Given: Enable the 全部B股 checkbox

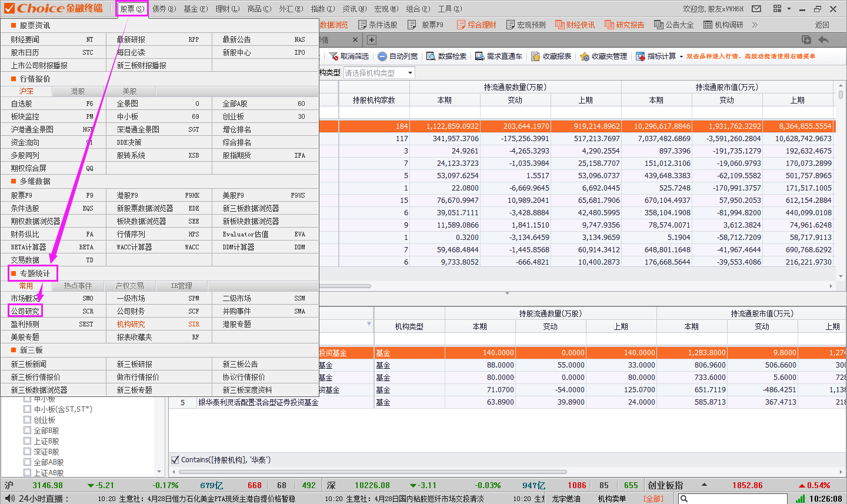Looking at the screenshot, I should click(x=27, y=430).
